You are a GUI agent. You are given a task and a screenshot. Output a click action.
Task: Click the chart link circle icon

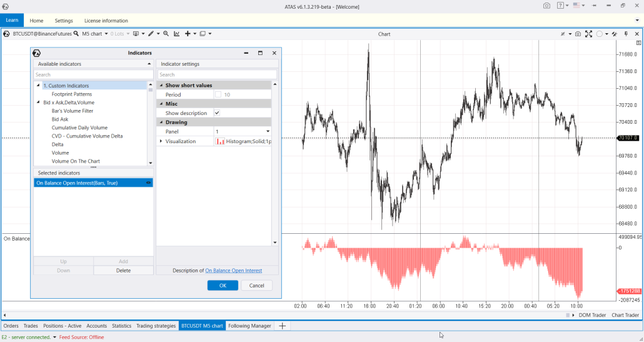(600, 34)
